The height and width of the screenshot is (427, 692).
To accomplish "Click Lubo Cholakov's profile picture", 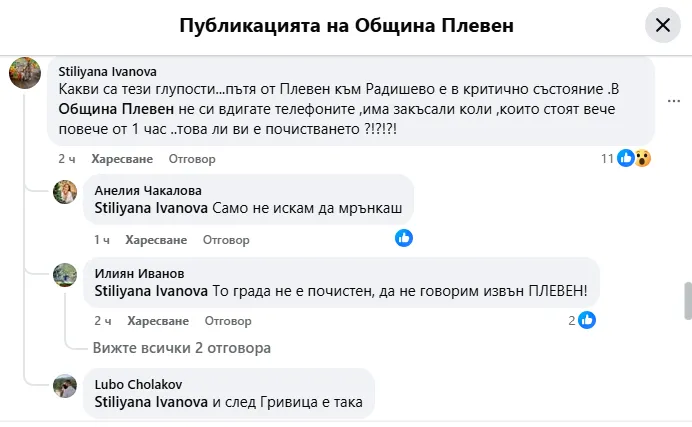I will tap(65, 386).
